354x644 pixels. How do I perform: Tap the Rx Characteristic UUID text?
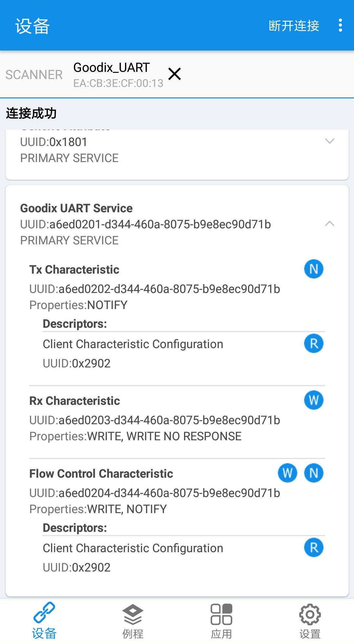pos(155,420)
